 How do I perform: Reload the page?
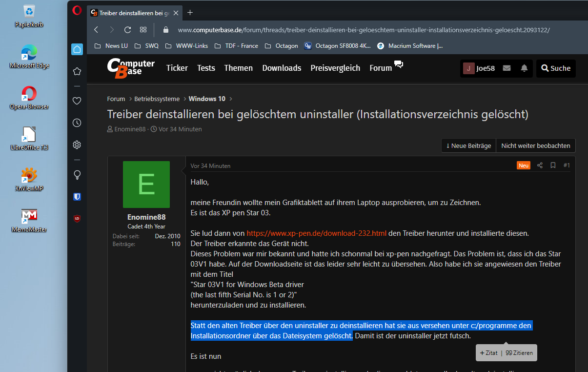(x=127, y=30)
